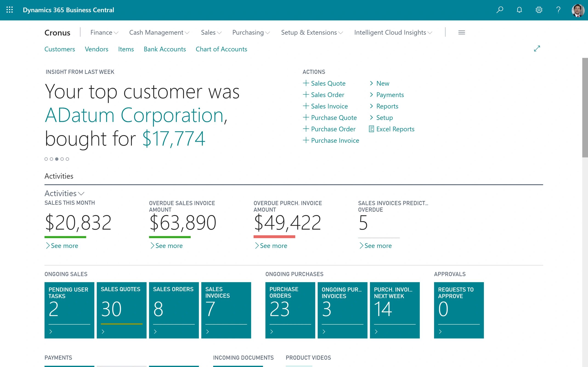Click the vertical page scrollbar
Image resolution: width=588 pixels, height=367 pixels.
[x=585, y=107]
